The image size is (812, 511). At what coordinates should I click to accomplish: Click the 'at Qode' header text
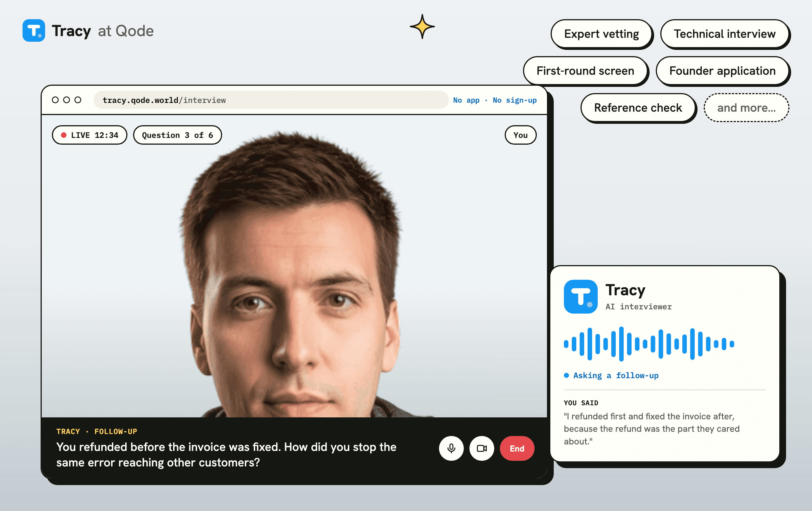coord(126,31)
